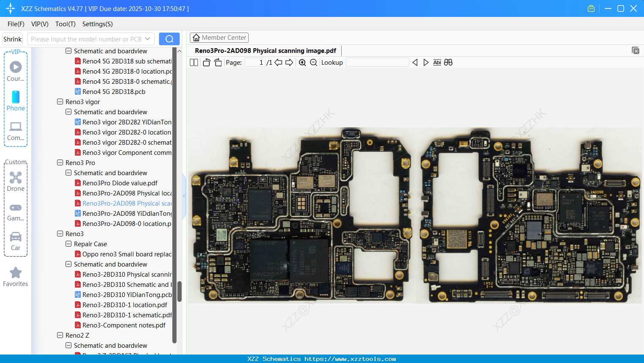Open Reno3Pro Diode value.pdf file
644x363 pixels.
120,183
